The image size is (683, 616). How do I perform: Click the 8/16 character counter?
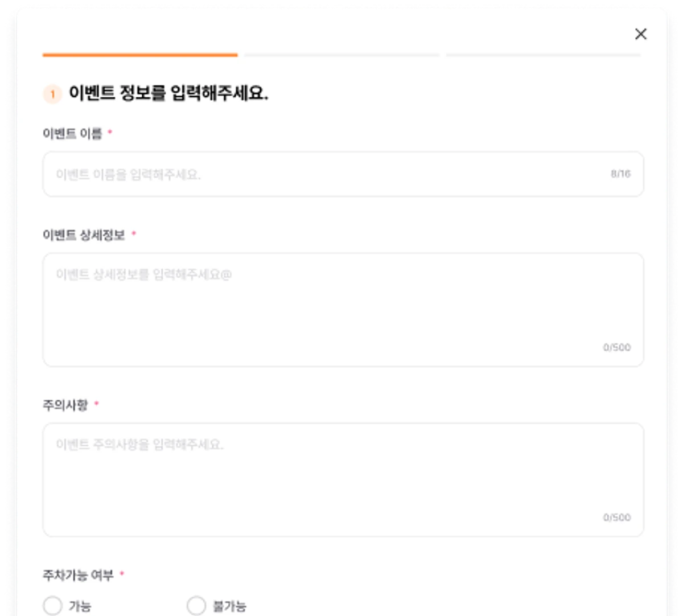click(x=620, y=174)
